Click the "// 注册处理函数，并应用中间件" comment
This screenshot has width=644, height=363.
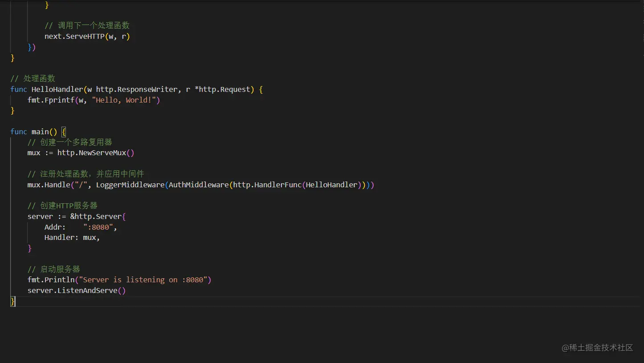tap(86, 174)
